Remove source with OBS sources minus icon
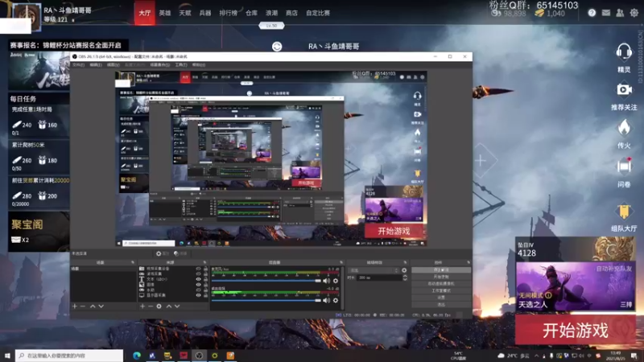Viewport: 644px width, 362px height. (151, 306)
